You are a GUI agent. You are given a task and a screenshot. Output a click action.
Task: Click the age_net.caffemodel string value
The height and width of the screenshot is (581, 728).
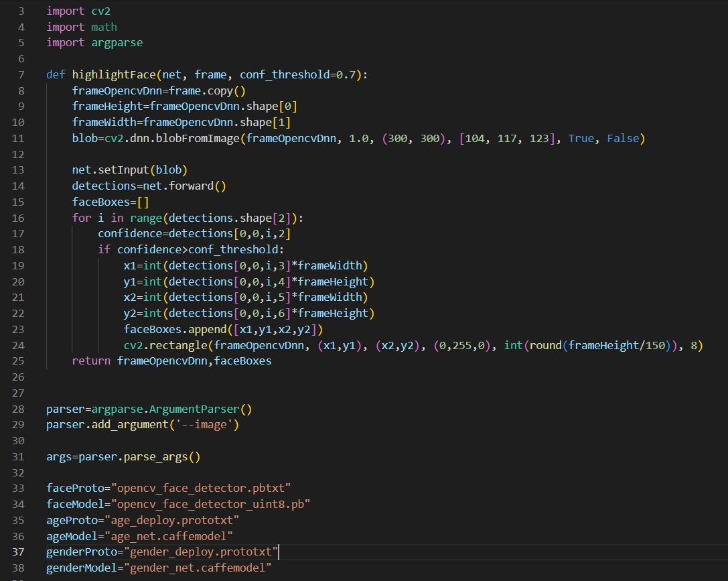pos(171,535)
